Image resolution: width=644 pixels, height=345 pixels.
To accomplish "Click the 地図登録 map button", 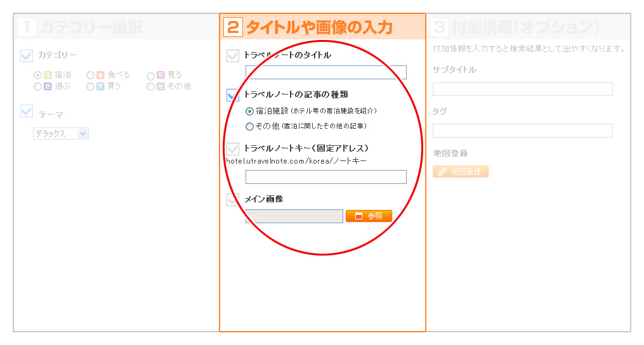I will point(461,172).
